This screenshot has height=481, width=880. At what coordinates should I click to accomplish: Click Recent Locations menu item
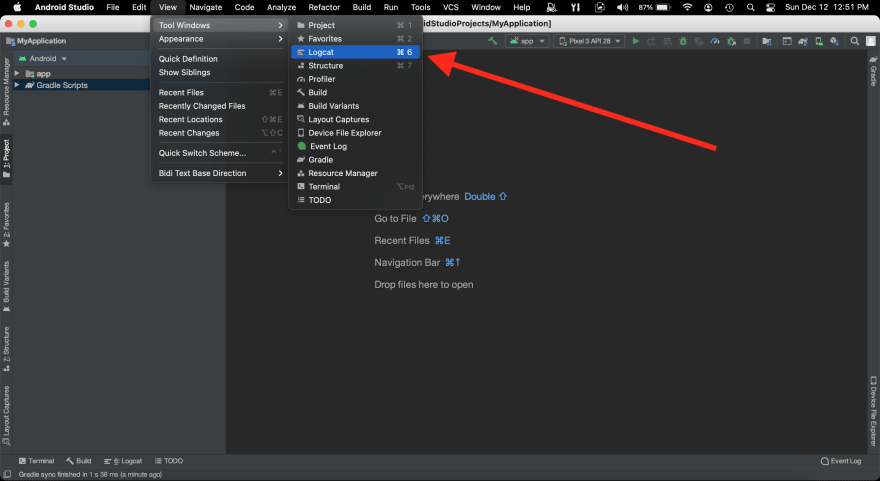(x=220, y=120)
